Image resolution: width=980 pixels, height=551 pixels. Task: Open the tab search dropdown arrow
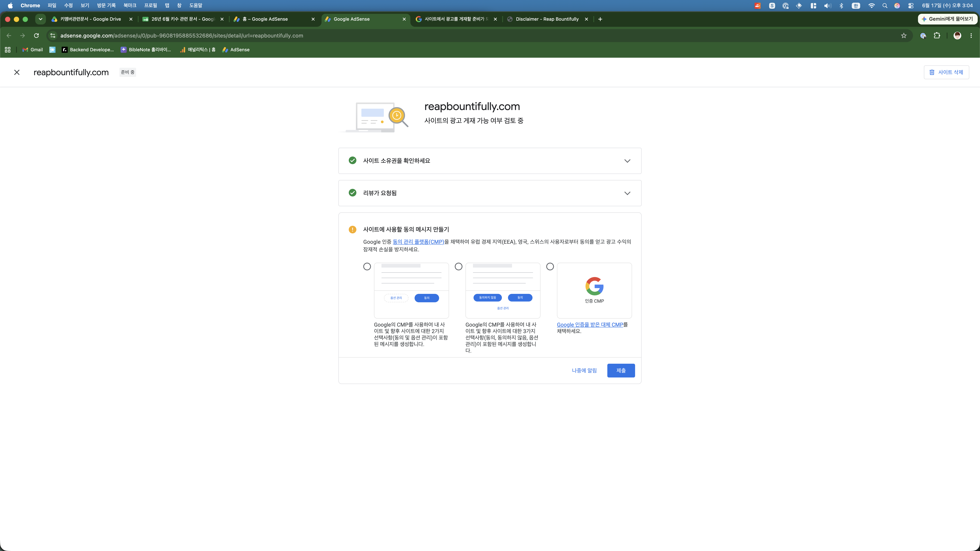(40, 19)
